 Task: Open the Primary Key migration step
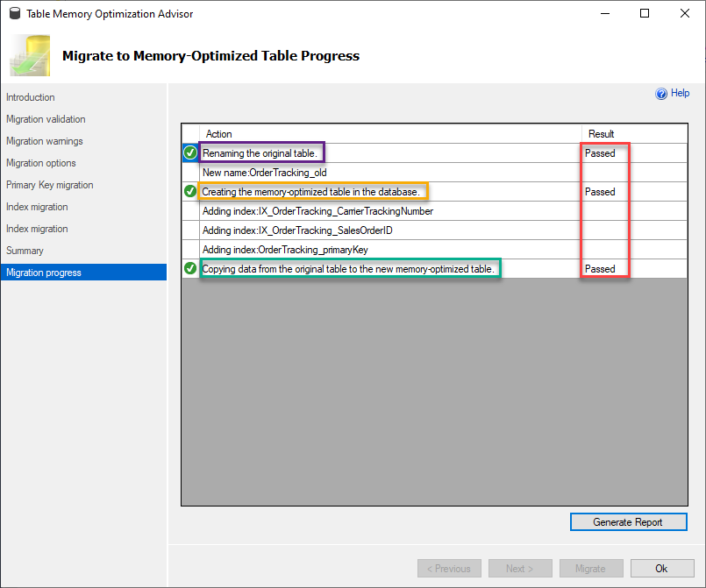tap(50, 185)
